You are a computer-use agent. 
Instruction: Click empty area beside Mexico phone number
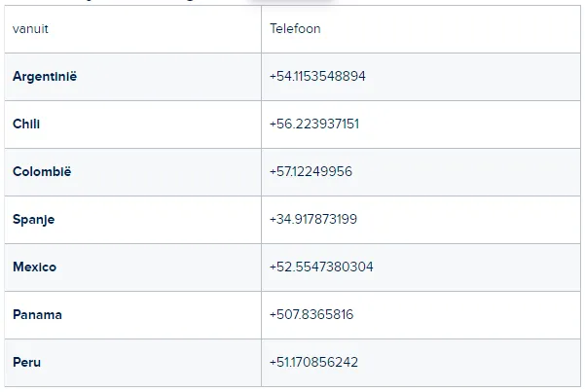click(477, 267)
